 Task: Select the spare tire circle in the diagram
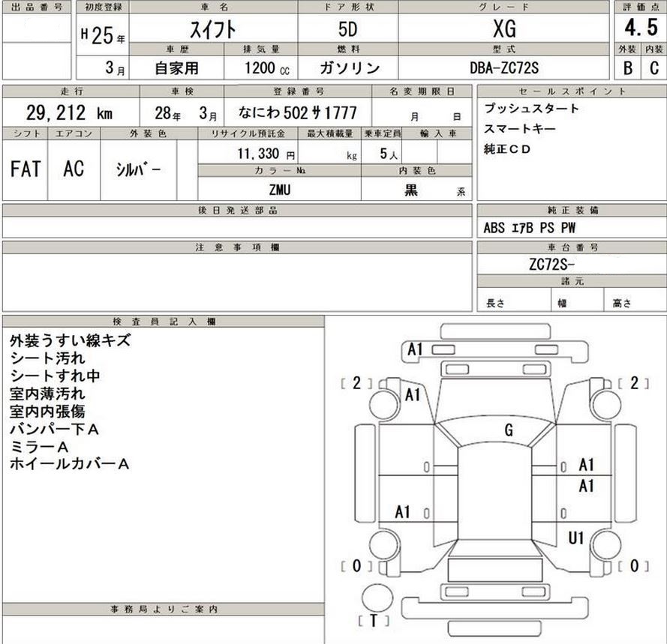click(377, 598)
